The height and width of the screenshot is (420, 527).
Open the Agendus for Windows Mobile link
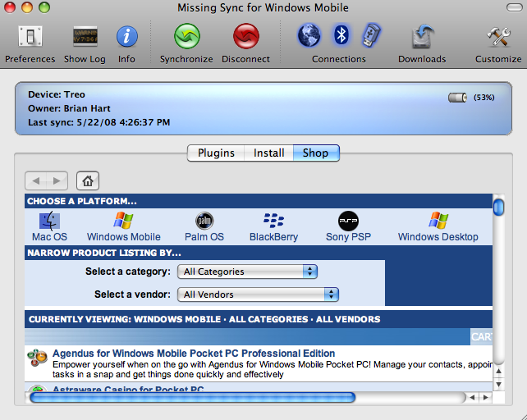click(x=193, y=354)
